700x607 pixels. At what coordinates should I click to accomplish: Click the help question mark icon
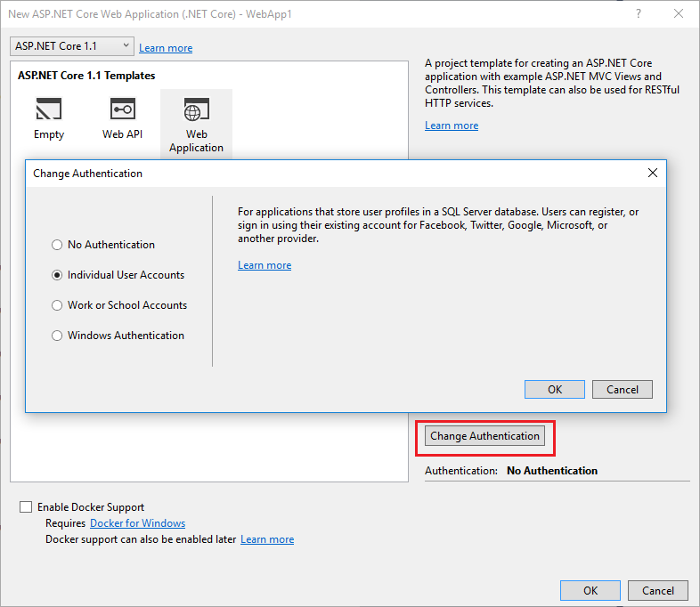coord(639,14)
